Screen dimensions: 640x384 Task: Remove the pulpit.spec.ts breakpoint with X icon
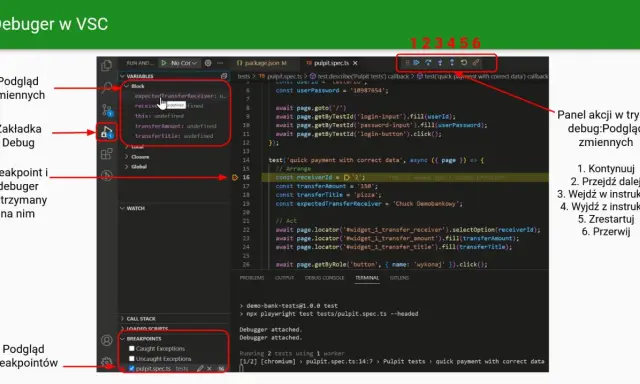209,368
